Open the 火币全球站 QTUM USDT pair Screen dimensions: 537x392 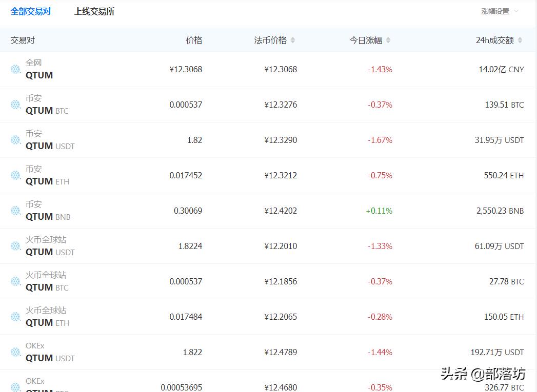click(x=50, y=246)
